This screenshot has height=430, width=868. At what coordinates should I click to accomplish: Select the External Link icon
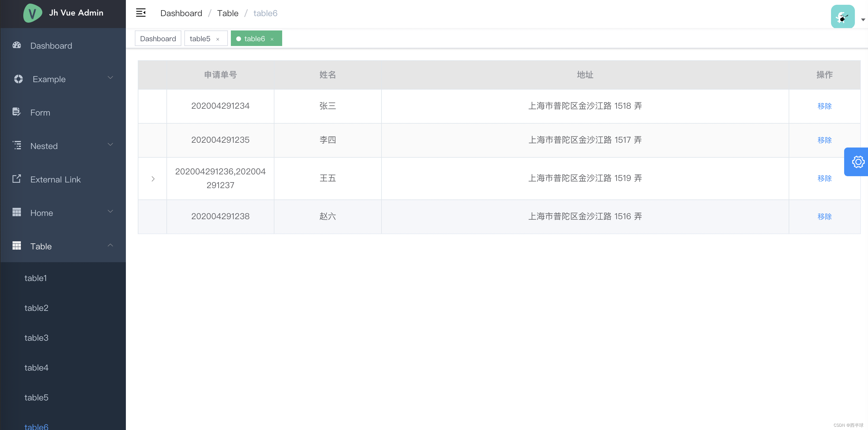pos(16,179)
